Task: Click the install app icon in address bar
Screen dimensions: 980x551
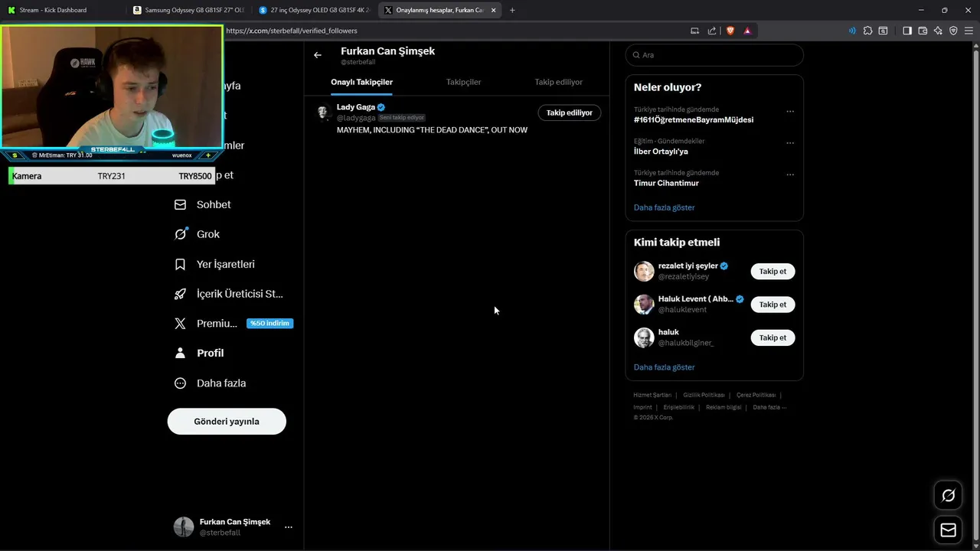Action: pyautogui.click(x=694, y=31)
